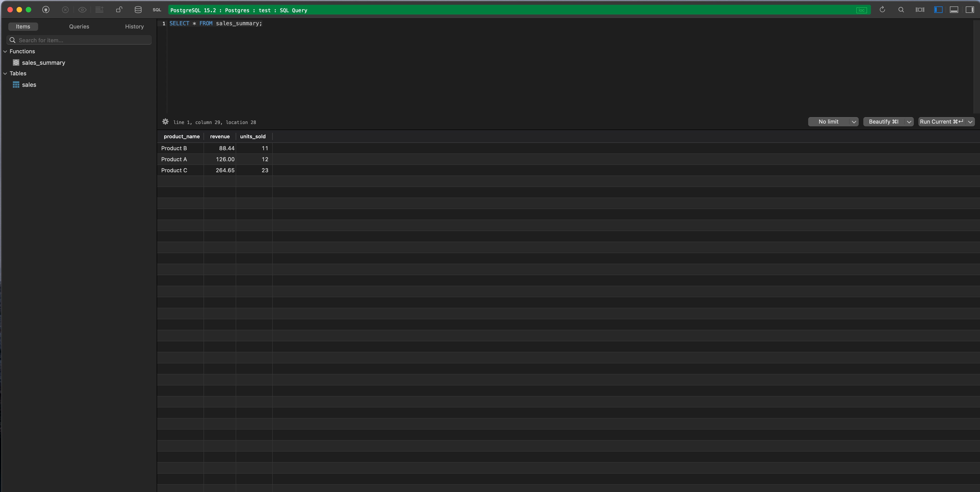Focus the Search for item field

[x=79, y=40]
